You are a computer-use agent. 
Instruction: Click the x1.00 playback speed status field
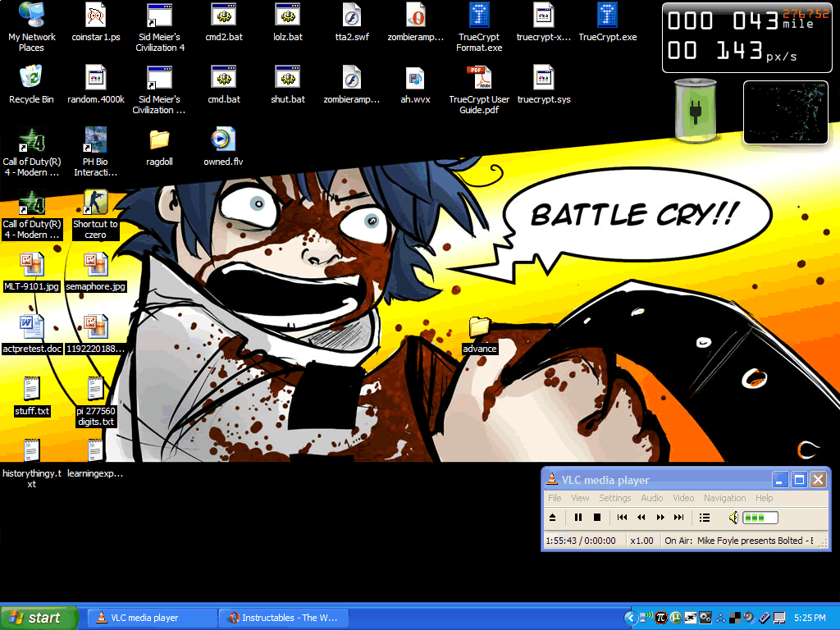(x=641, y=541)
